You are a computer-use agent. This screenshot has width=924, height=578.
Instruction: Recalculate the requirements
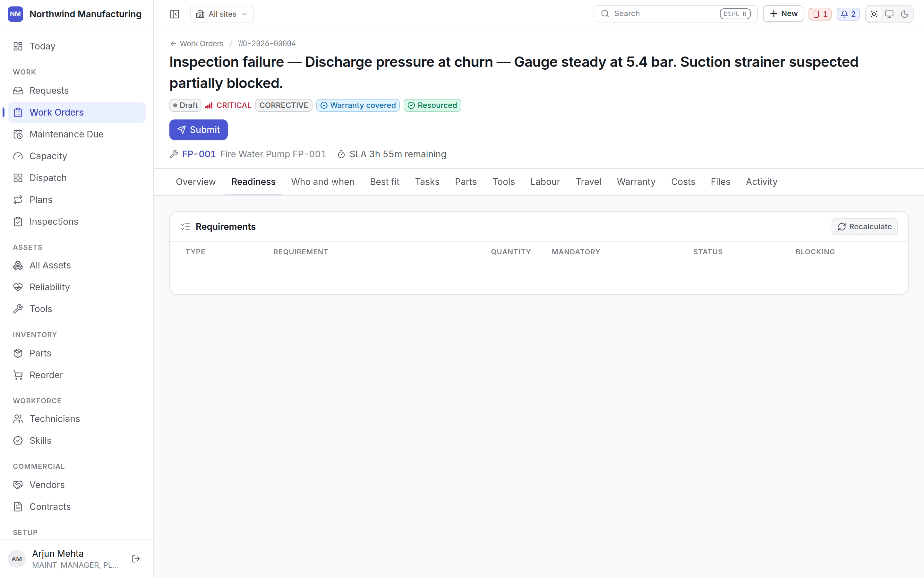864,227
